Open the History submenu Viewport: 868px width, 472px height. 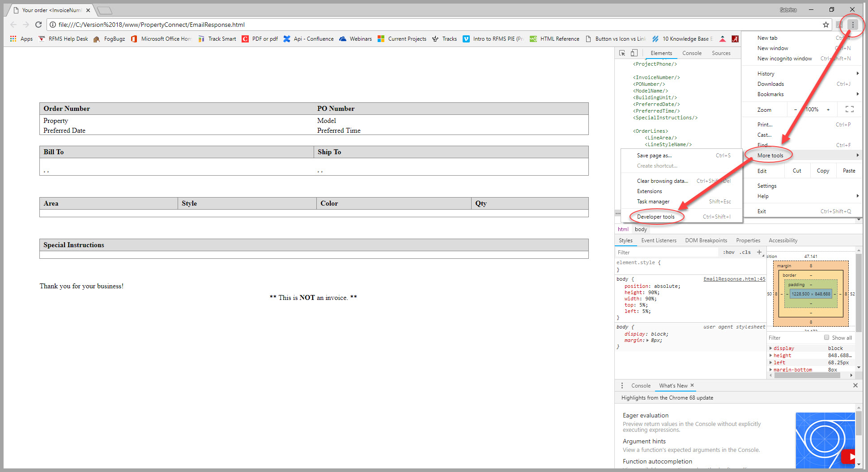(x=801, y=73)
